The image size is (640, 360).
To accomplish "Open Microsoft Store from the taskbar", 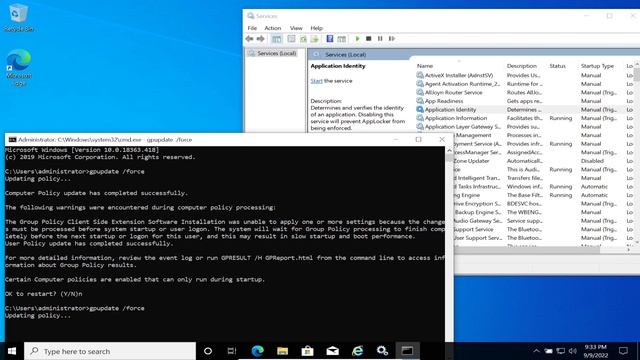I will click(307, 351).
